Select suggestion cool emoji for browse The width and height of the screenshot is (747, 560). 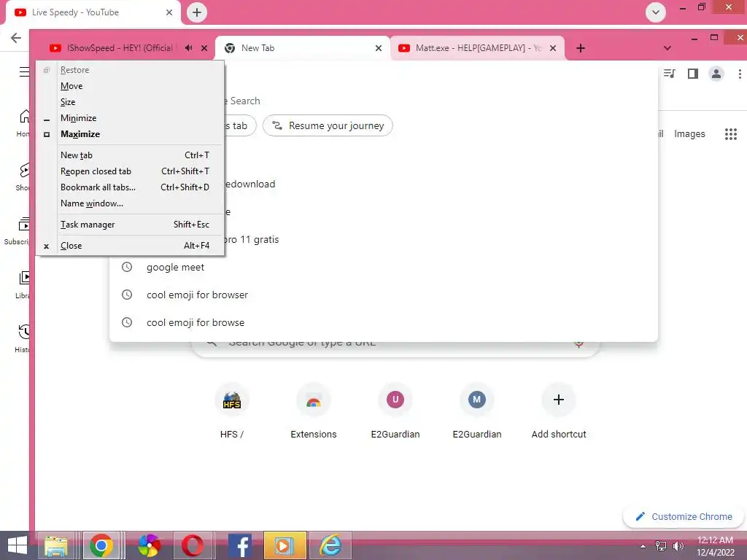coord(384,322)
